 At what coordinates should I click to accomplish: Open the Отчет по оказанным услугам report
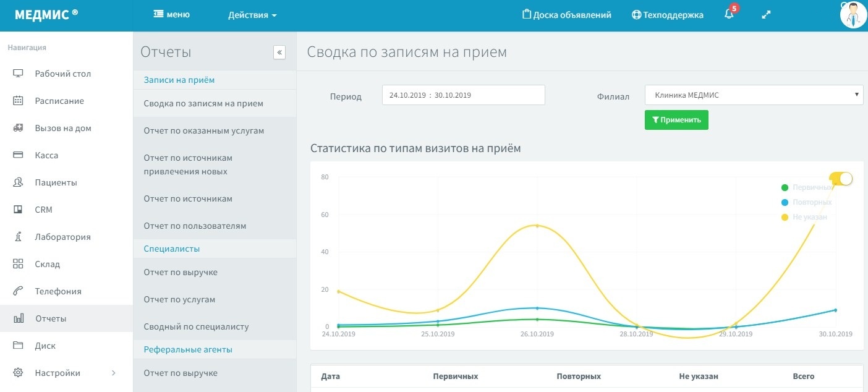[204, 130]
